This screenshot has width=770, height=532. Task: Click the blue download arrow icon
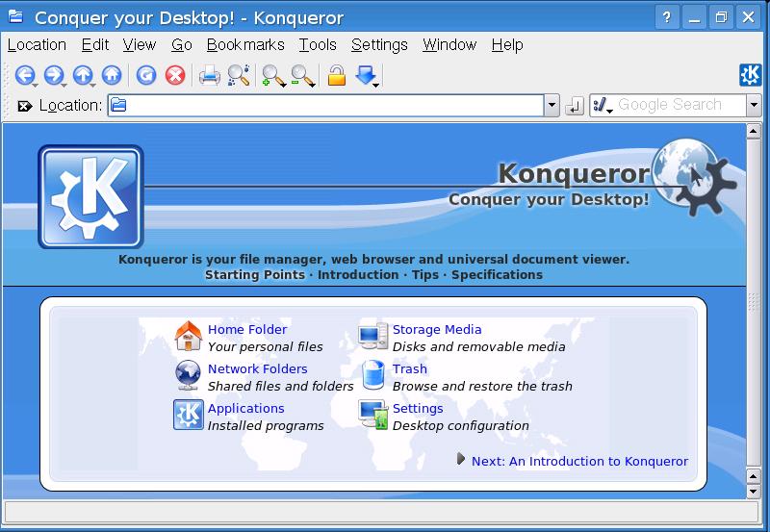(x=365, y=75)
